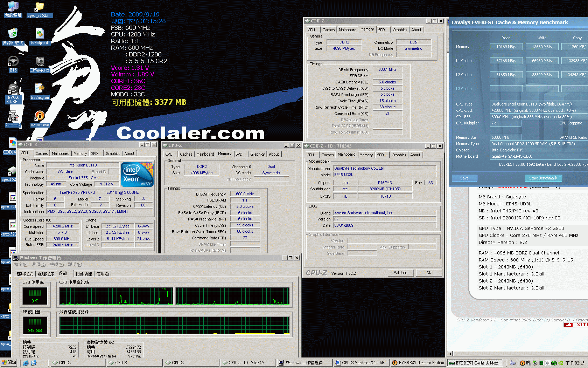Switch to 處理程序 tab in Task Manager
The image size is (588, 368).
point(46,274)
